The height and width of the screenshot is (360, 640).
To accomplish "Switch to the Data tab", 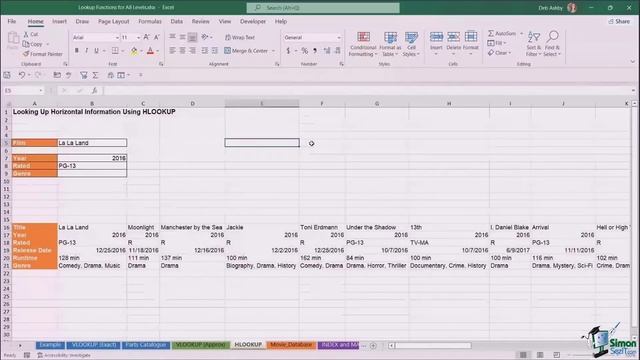I will 176,21.
